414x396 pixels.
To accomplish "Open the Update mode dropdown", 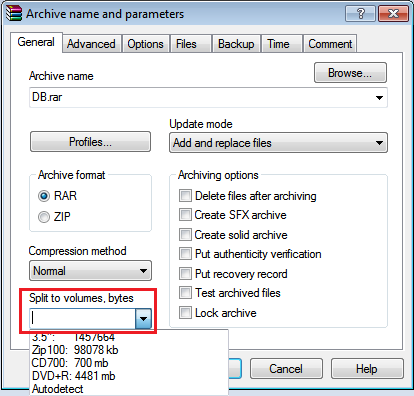I will pos(278,143).
